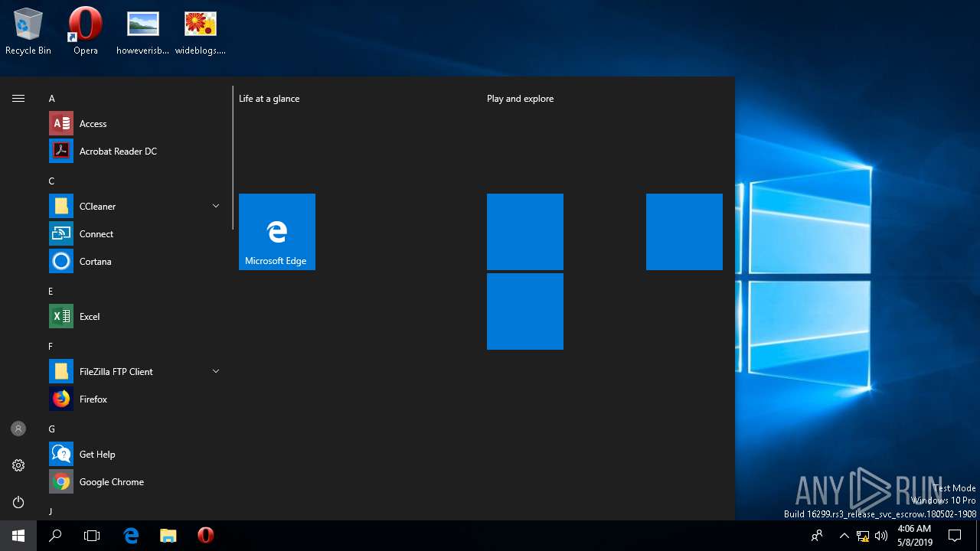Image resolution: width=980 pixels, height=551 pixels.
Task: Open the Microsoft Edge tile
Action: [277, 232]
